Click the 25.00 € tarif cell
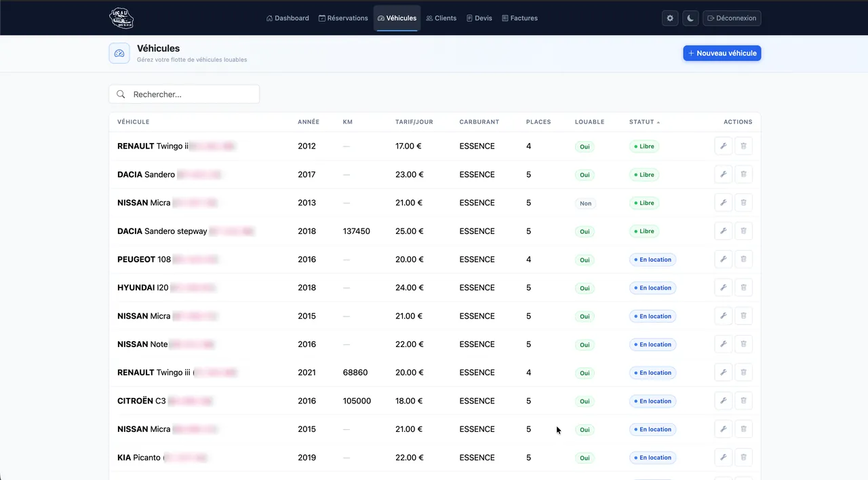Viewport: 868px width, 480px height. pos(410,231)
